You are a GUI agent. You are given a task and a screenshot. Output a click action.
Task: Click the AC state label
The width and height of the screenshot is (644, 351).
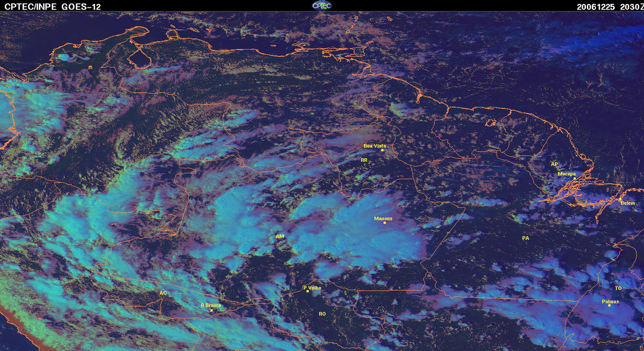tap(163, 293)
